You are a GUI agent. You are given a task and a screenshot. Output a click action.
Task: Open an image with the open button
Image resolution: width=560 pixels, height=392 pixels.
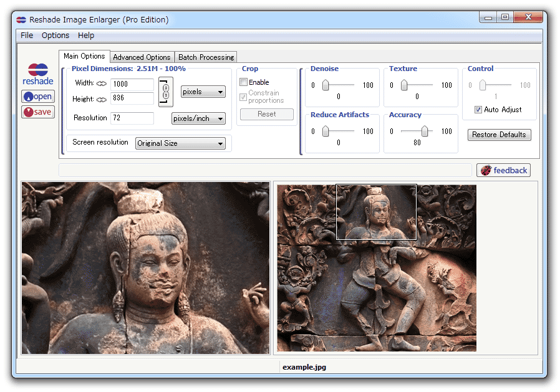pos(38,97)
